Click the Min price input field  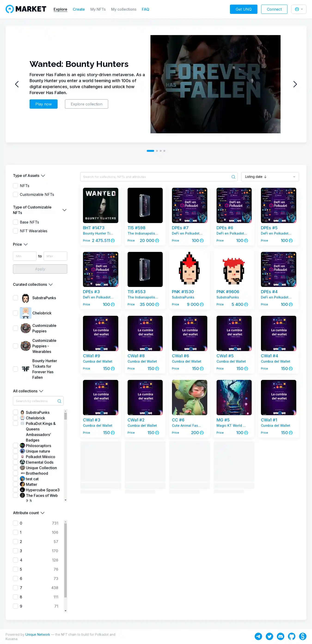click(x=24, y=256)
